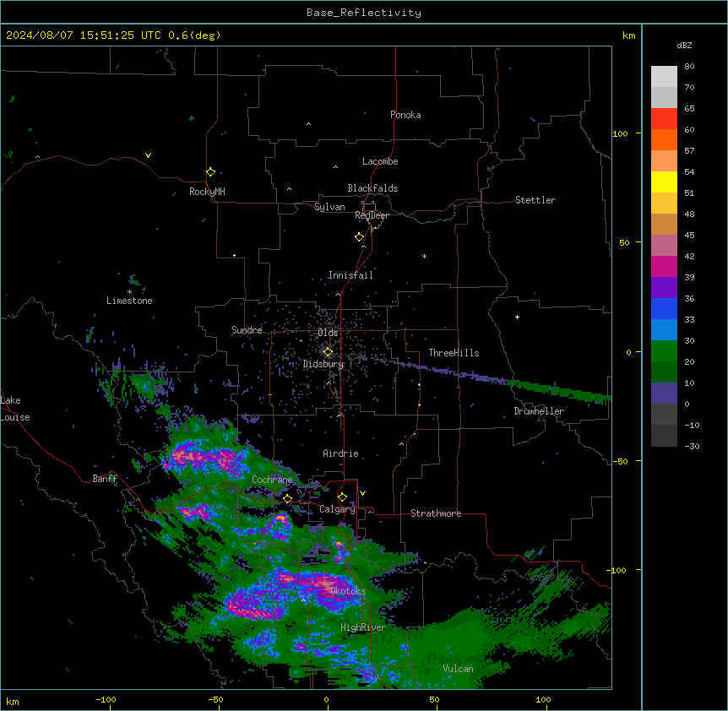
Task: Click the yellow diamond marker below Cochrane
Action: (x=287, y=499)
